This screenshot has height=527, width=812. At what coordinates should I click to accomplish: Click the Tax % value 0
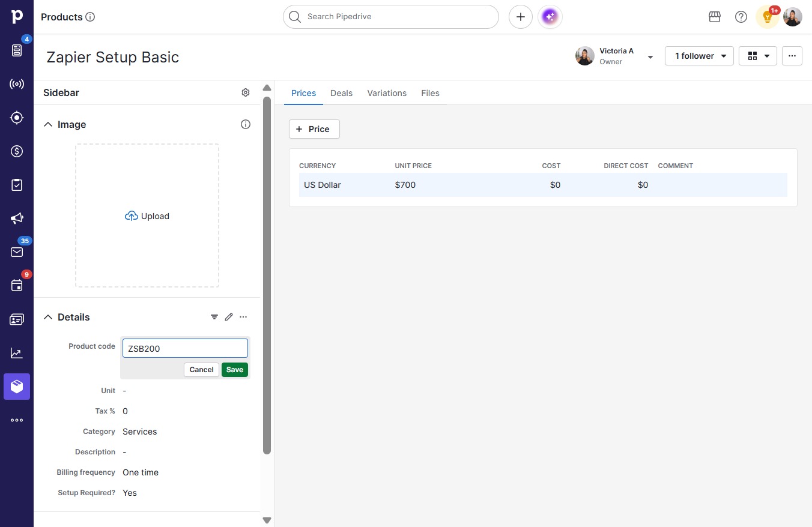[x=125, y=411]
